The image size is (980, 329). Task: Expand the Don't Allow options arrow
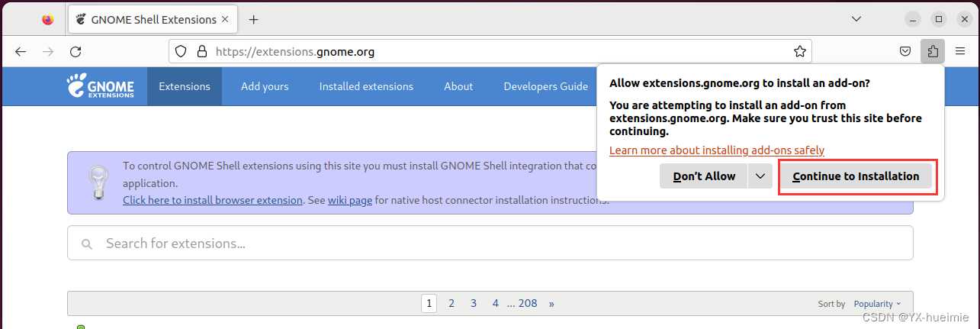(760, 176)
